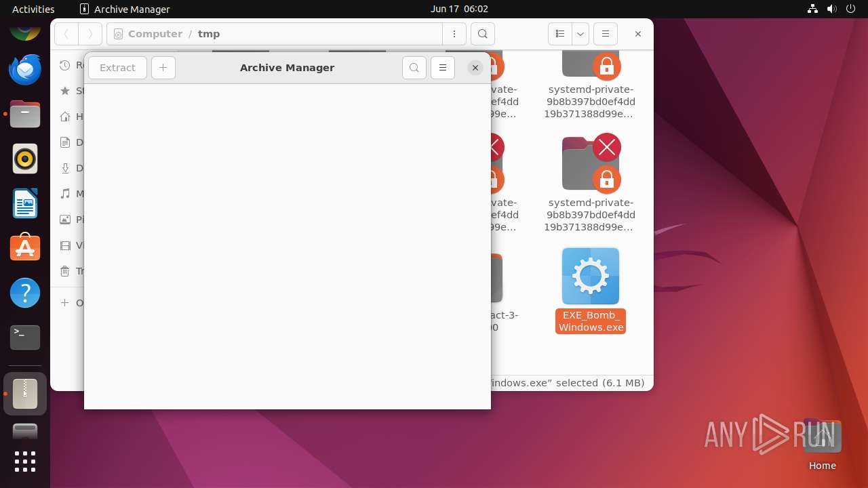Image resolution: width=868 pixels, height=488 pixels.
Task: Click Other Locations plus icon in sidebar
Action: pos(65,303)
